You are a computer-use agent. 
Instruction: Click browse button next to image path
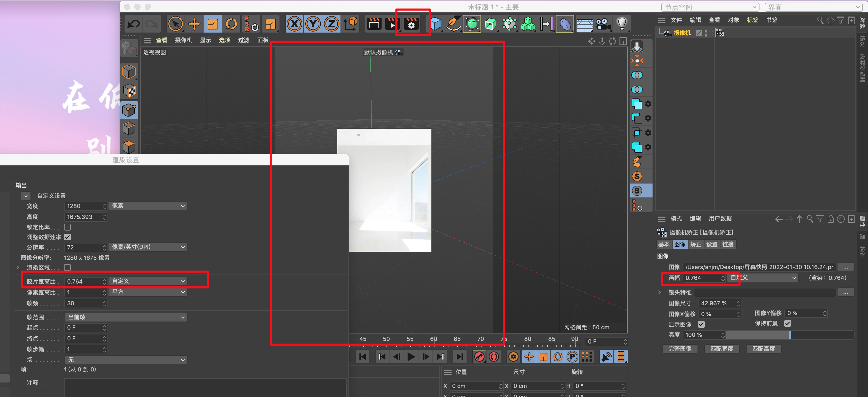[x=846, y=267]
